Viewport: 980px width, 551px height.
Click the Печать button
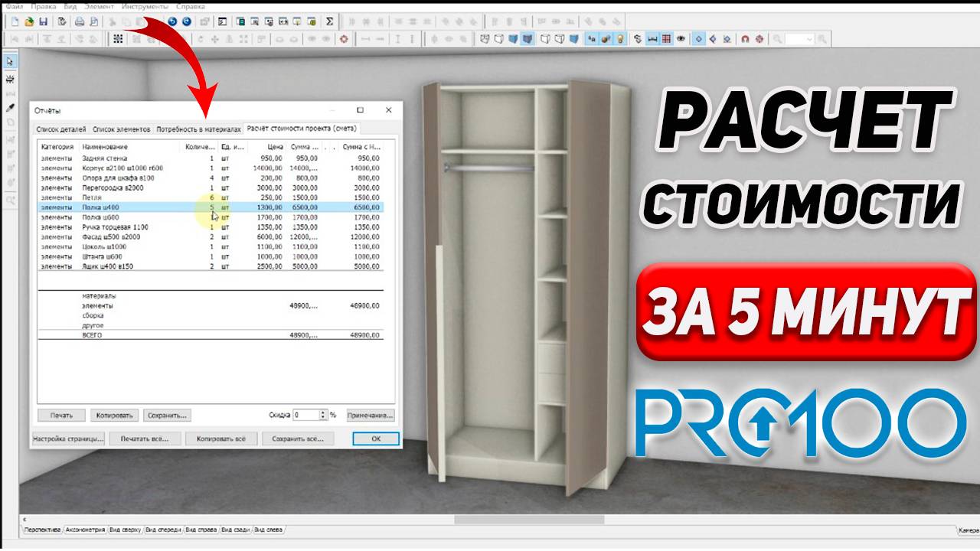61,416
